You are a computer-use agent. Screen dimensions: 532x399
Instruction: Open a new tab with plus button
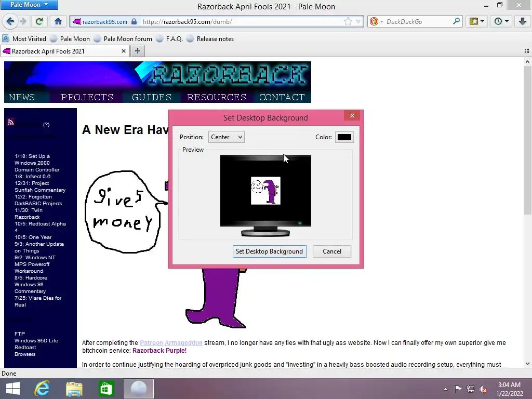(137, 51)
